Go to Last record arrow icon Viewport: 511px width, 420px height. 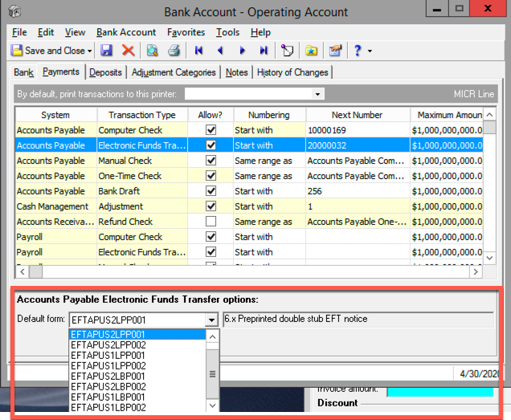(264, 51)
